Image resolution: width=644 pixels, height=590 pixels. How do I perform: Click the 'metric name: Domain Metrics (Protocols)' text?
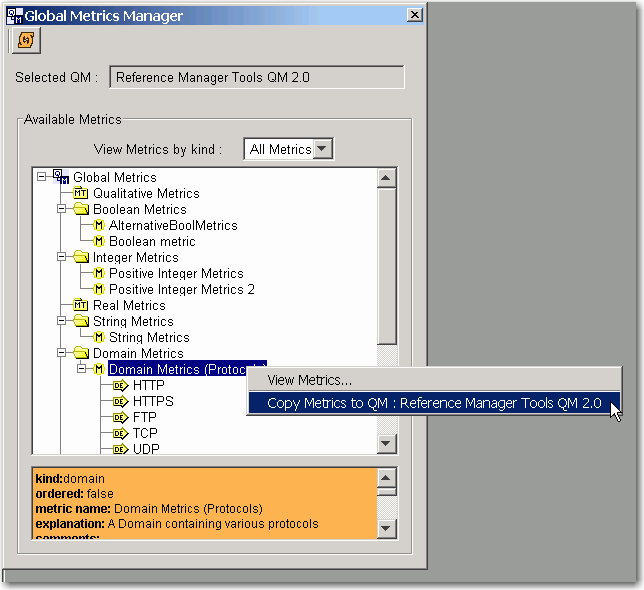149,509
